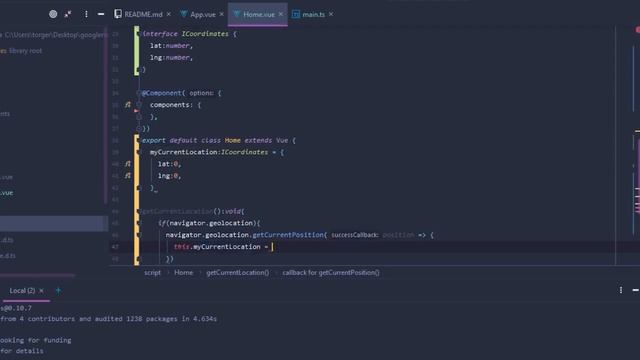
Task: Fold the if(navigator.geolocation) block
Action: 139,223
